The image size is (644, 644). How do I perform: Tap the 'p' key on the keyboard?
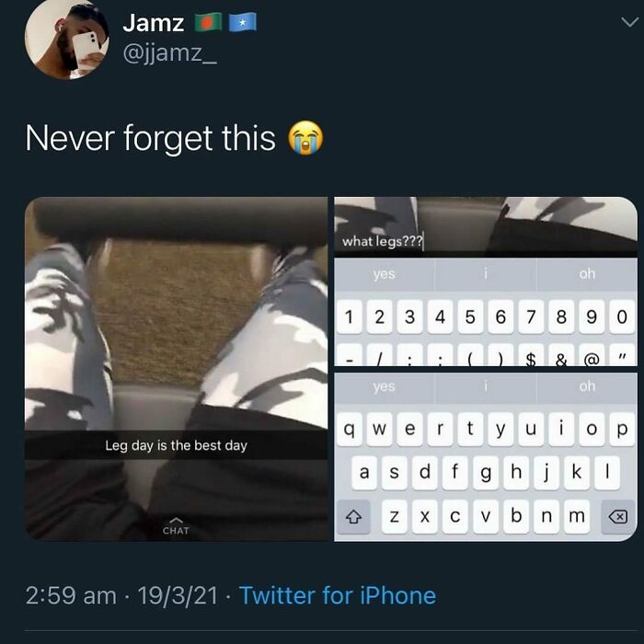[622, 430]
